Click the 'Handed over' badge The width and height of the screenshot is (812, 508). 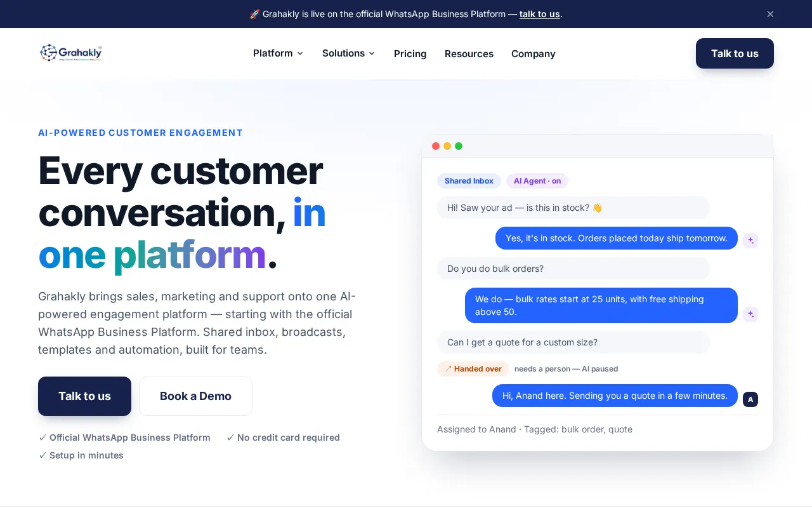473,369
